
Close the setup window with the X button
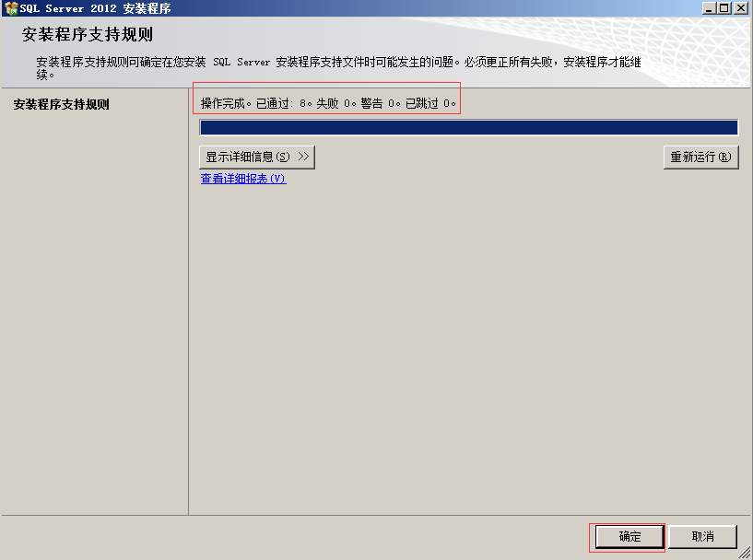[x=740, y=8]
